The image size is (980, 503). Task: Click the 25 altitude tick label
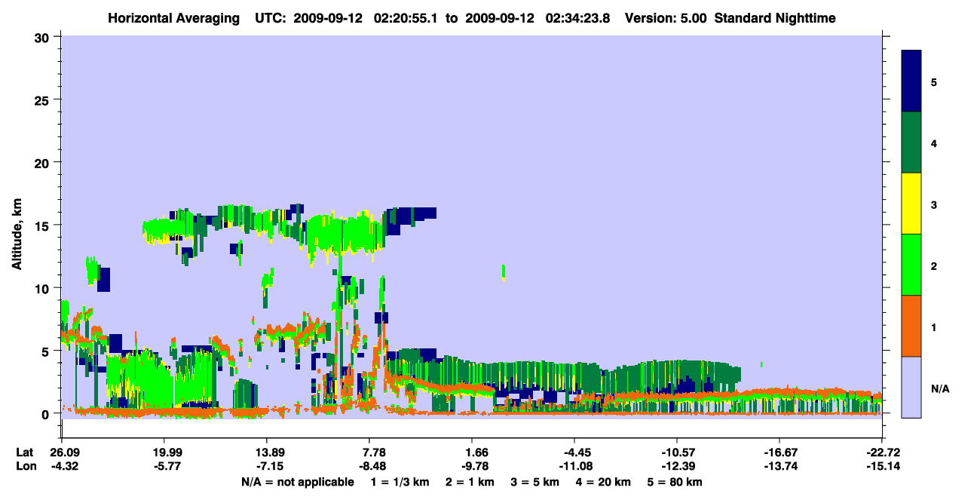pyautogui.click(x=44, y=100)
